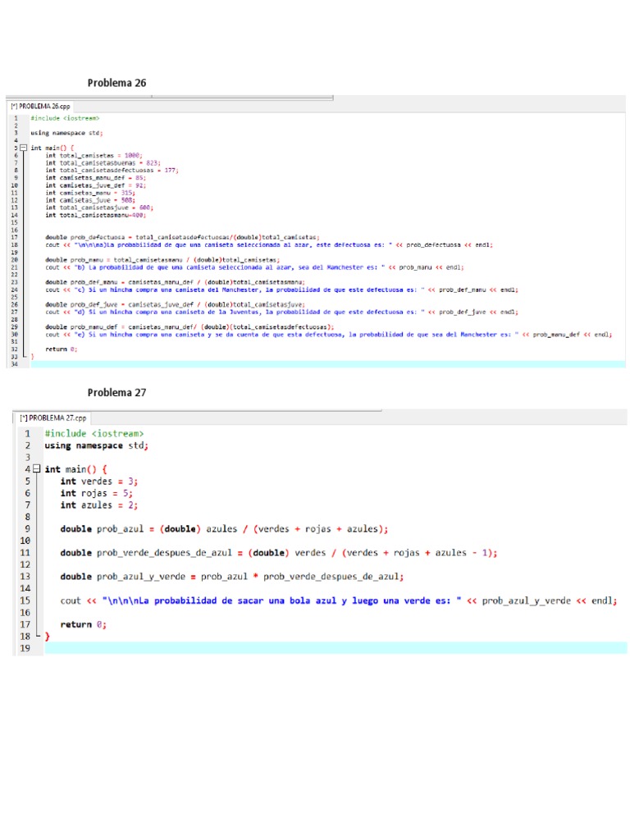Image resolution: width=630 pixels, height=840 pixels.
Task: Click the 'int verdes = 3;' code line
Action: (97, 482)
